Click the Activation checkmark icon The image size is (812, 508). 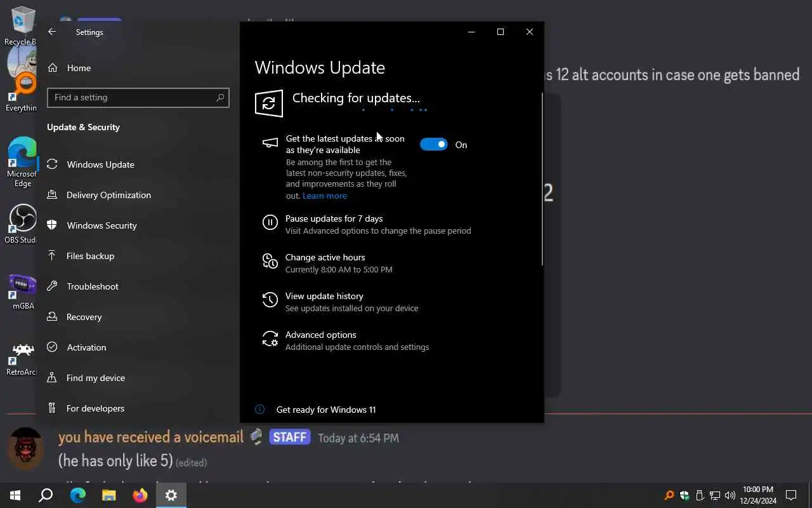click(x=53, y=347)
